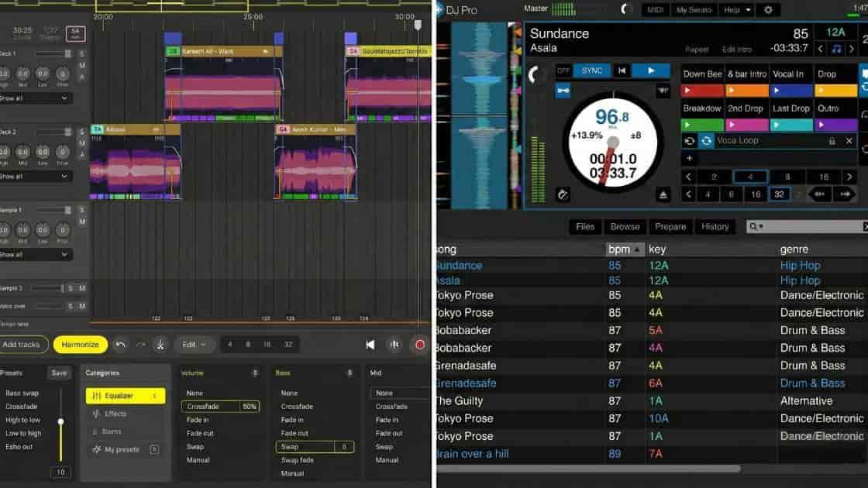
Task: Open the Effects category
Action: coord(115,414)
